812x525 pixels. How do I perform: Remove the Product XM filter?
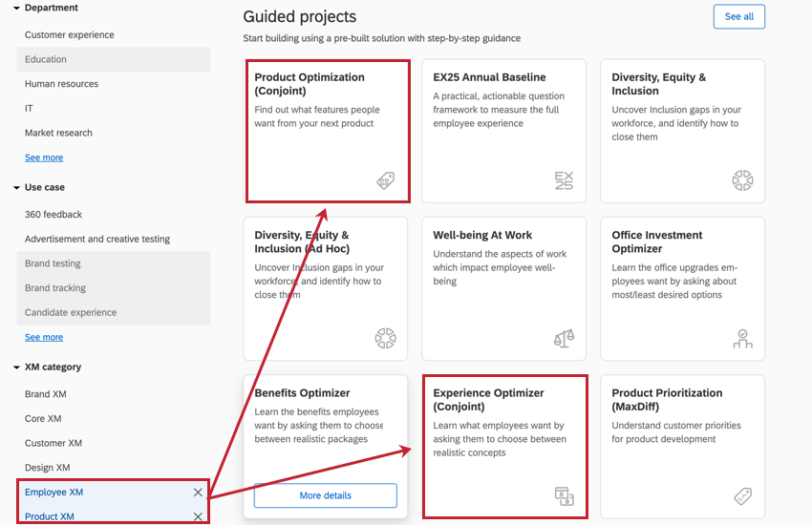click(x=198, y=516)
